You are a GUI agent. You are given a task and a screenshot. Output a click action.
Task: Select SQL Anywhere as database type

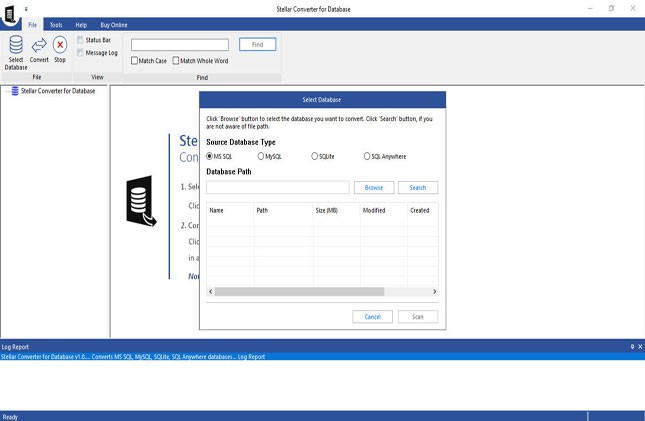pos(366,156)
